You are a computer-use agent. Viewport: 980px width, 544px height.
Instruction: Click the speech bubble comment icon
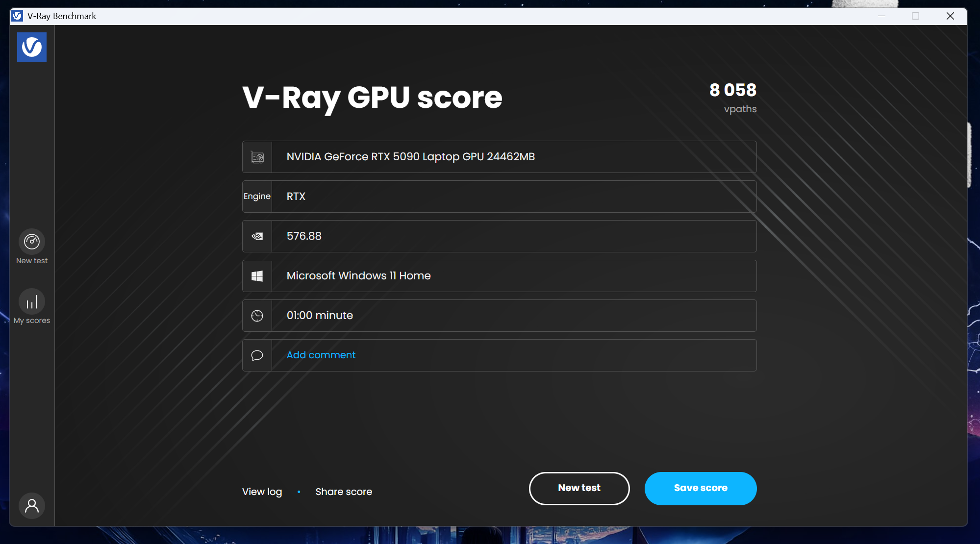coord(257,355)
